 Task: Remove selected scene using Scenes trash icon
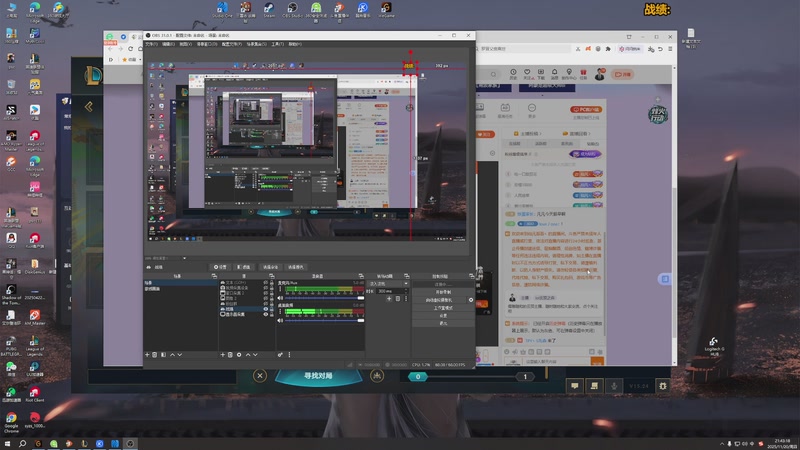pos(155,355)
